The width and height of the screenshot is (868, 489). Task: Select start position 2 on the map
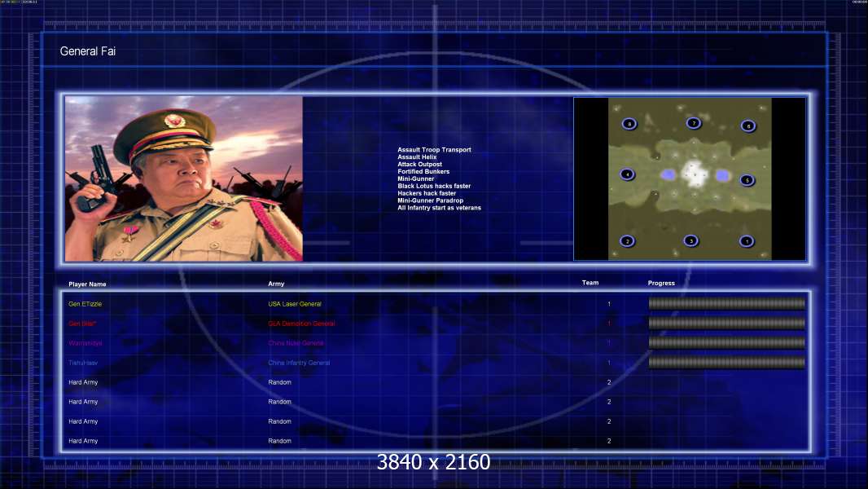point(627,241)
